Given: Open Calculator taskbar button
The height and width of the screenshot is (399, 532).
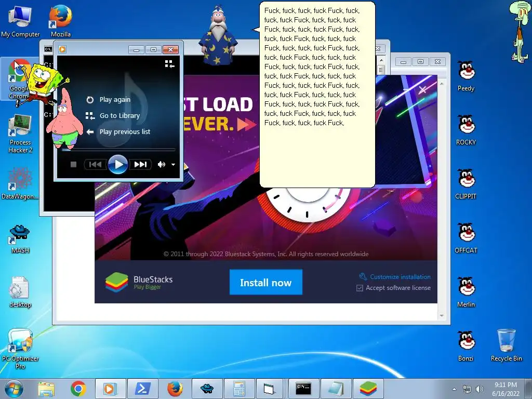Looking at the screenshot, I should [x=239, y=389].
